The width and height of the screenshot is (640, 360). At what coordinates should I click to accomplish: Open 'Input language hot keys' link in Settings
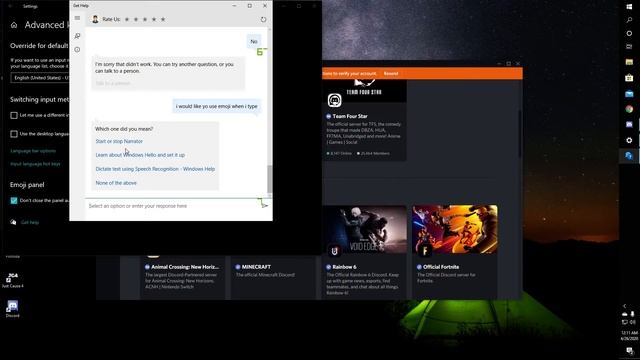pyautogui.click(x=35, y=164)
